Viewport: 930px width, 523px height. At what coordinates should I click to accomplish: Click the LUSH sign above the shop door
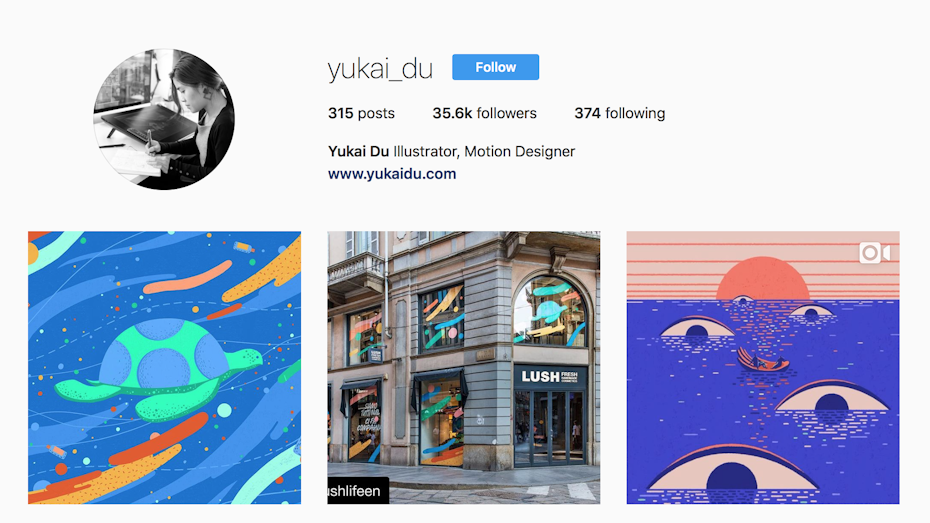click(x=550, y=377)
